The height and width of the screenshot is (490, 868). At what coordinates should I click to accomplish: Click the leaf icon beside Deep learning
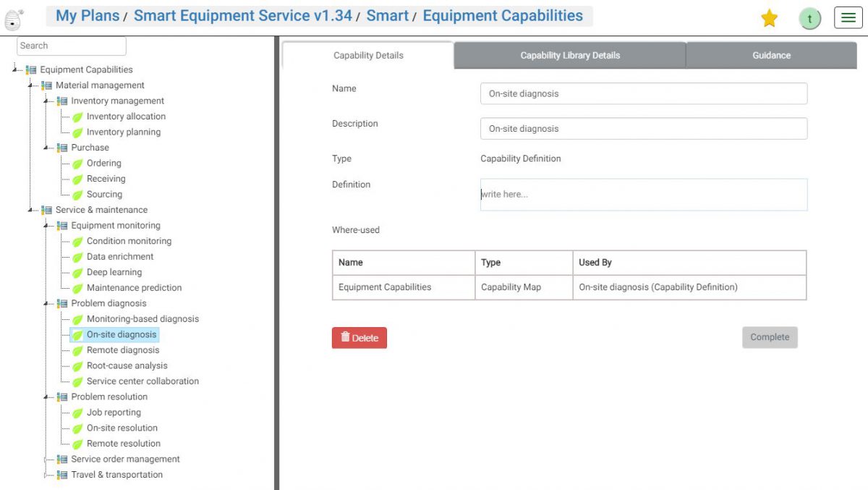77,271
